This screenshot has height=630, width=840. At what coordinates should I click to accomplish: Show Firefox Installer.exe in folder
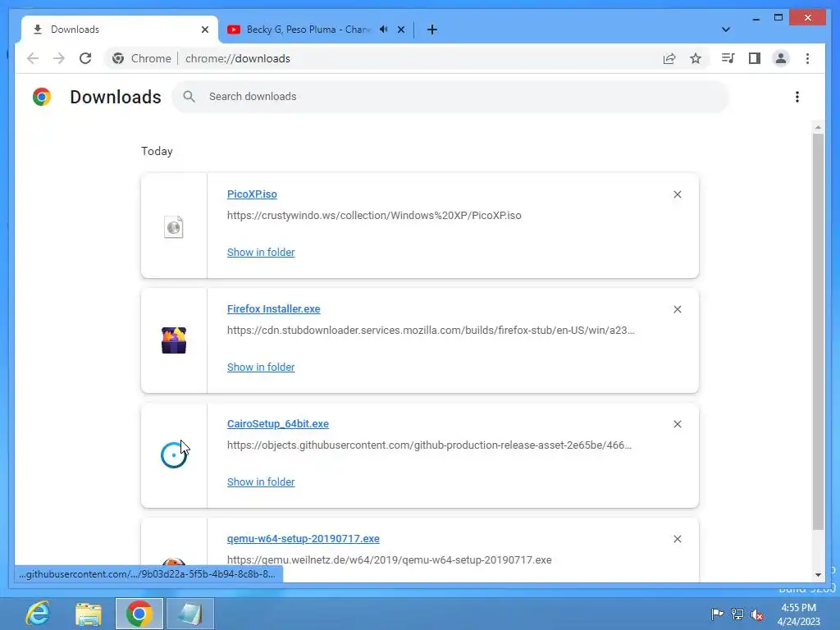tap(261, 367)
